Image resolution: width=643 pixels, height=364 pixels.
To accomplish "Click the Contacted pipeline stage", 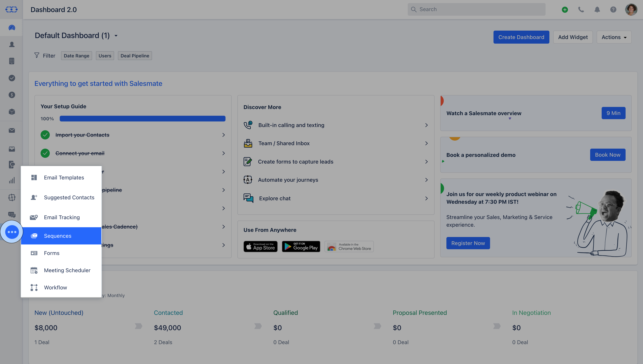I will tap(168, 313).
